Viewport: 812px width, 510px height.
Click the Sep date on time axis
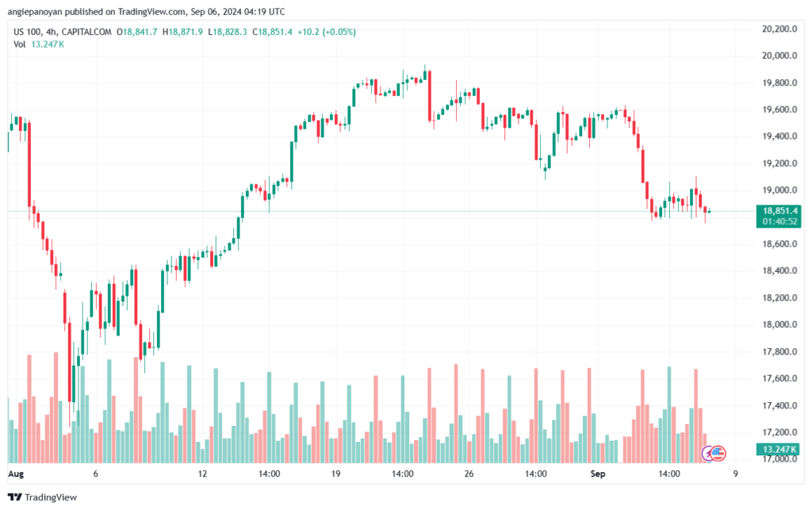[x=597, y=474]
